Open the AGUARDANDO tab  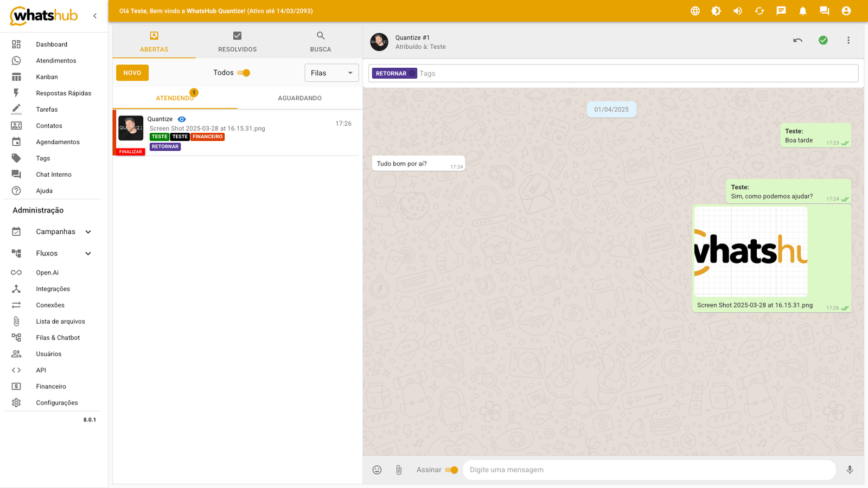point(299,98)
